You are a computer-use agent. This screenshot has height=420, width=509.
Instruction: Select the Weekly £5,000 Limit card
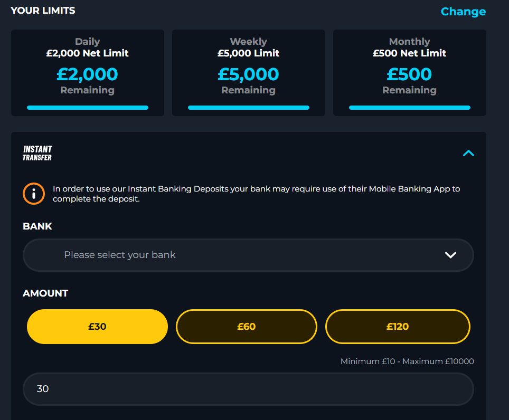(x=249, y=73)
